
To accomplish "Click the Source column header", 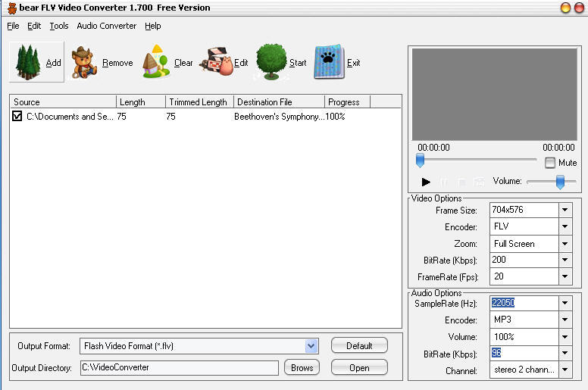I will click(x=63, y=102).
